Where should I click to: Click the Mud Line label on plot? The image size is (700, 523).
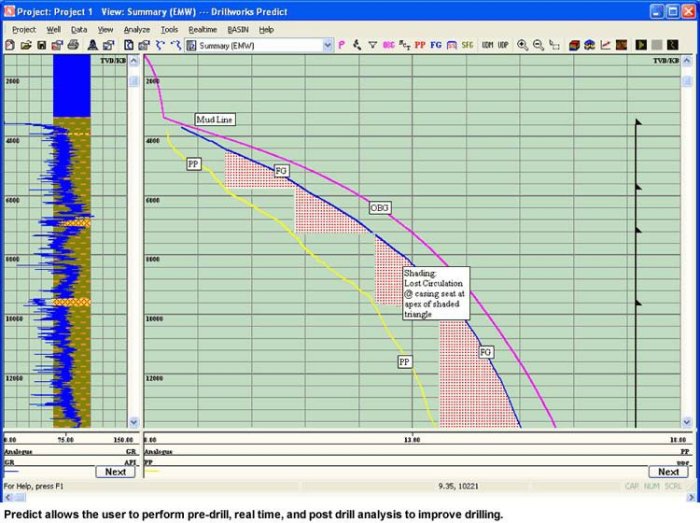point(215,119)
